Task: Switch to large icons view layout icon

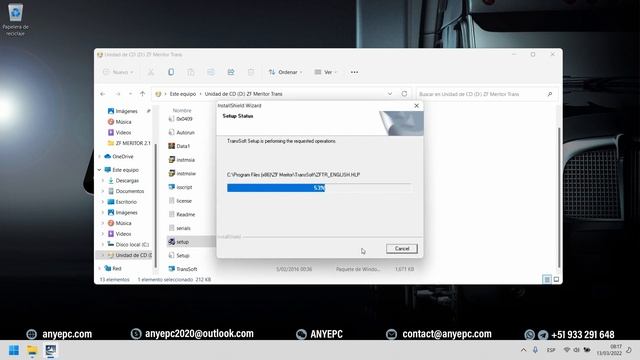Action: tap(556, 279)
